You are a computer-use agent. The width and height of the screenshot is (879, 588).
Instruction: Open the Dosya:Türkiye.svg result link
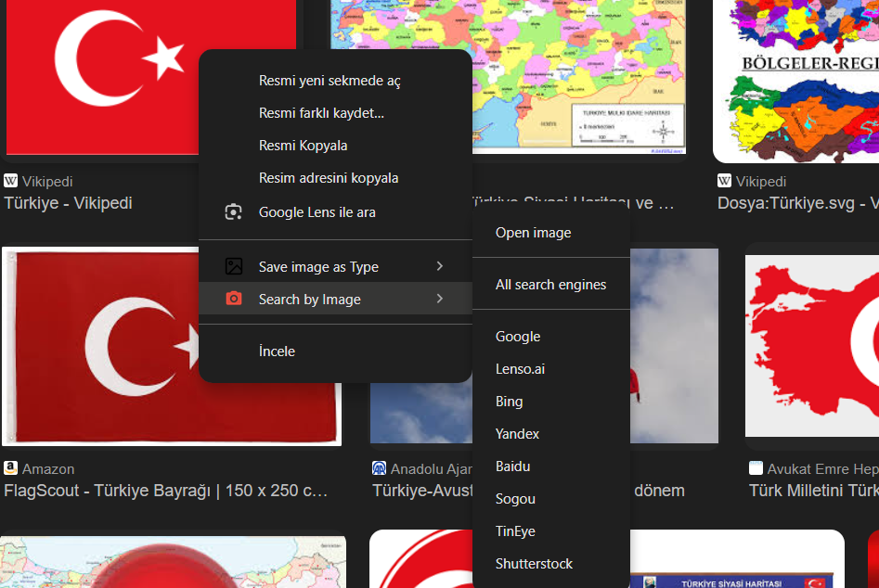798,203
